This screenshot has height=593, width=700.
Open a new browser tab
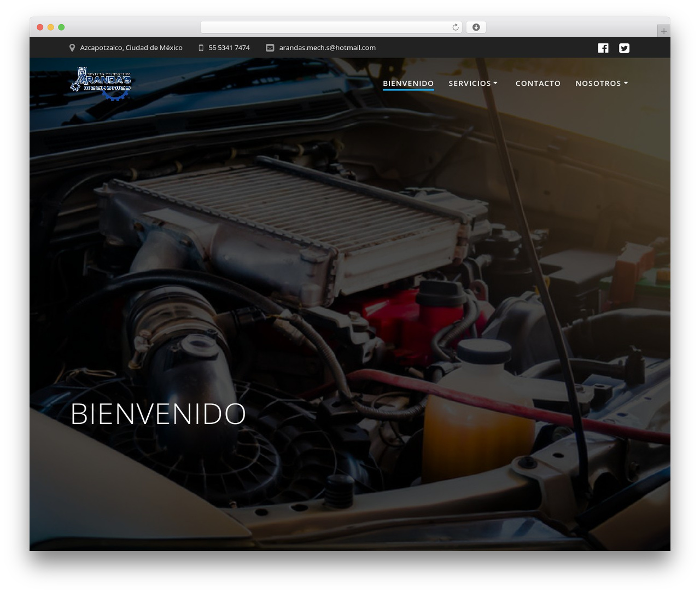pos(663,31)
